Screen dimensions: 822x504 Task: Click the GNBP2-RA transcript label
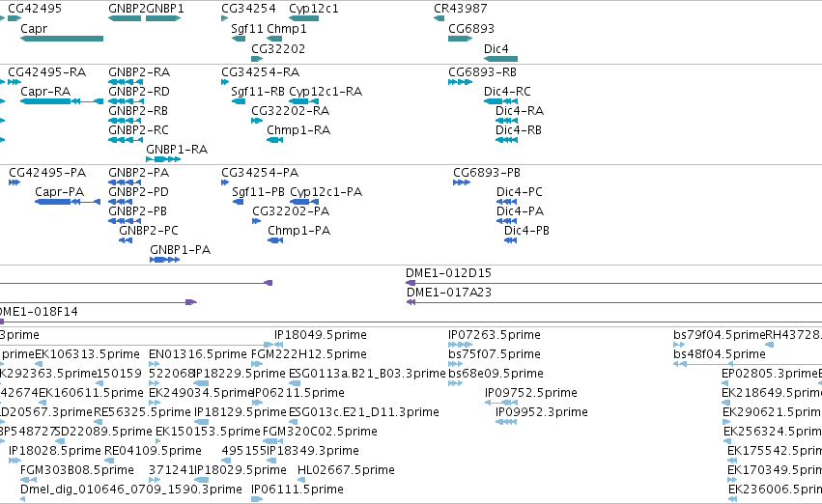tap(139, 72)
